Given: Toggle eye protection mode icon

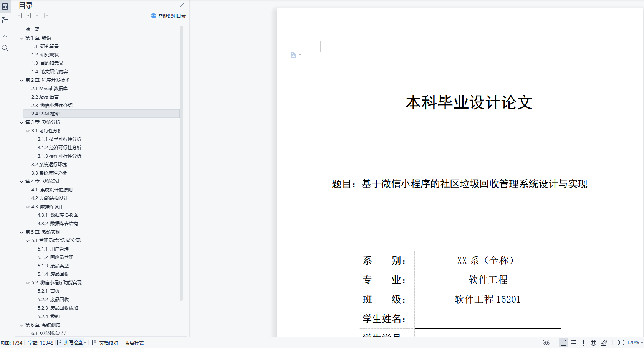Looking at the screenshot, I should [546, 343].
